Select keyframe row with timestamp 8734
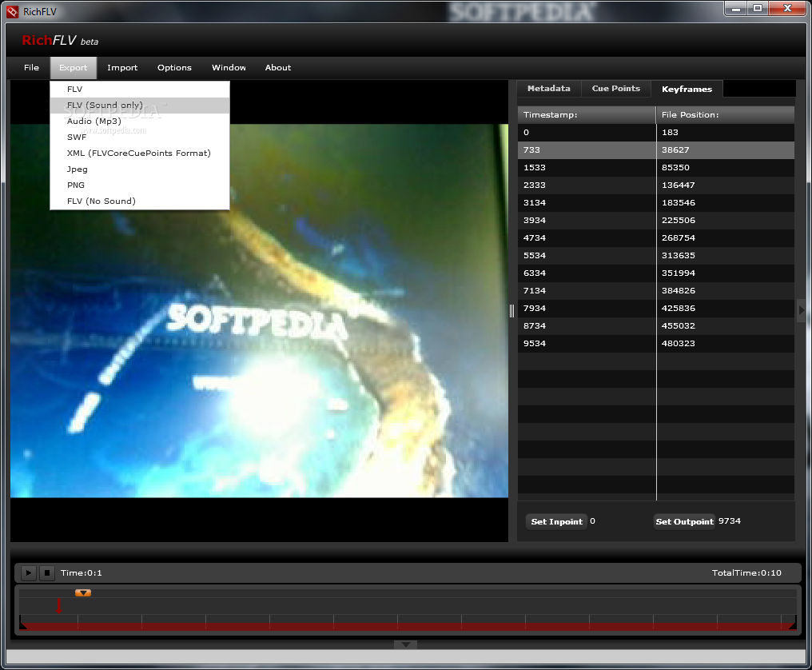The height and width of the screenshot is (670, 812). coord(656,326)
